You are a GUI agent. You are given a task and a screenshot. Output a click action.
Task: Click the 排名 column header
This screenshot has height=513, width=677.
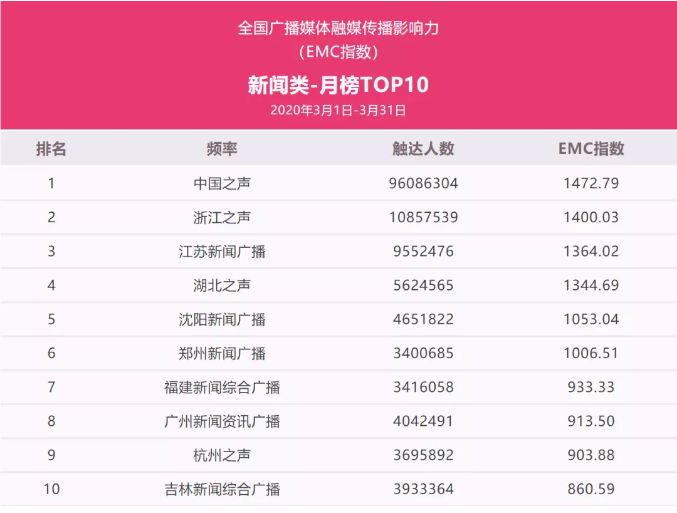point(51,149)
